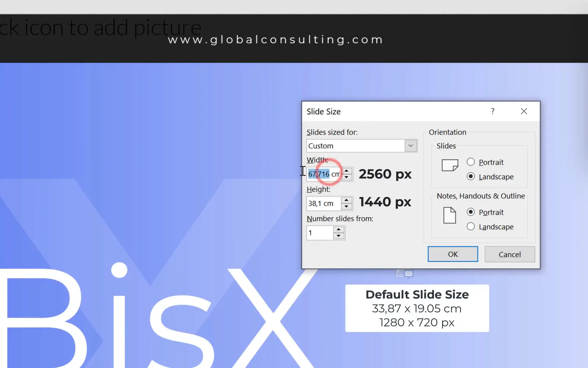Viewport: 588px width, 368px height.
Task: Select Landscape orientation for Notes, Handouts & Outline
Action: click(471, 226)
